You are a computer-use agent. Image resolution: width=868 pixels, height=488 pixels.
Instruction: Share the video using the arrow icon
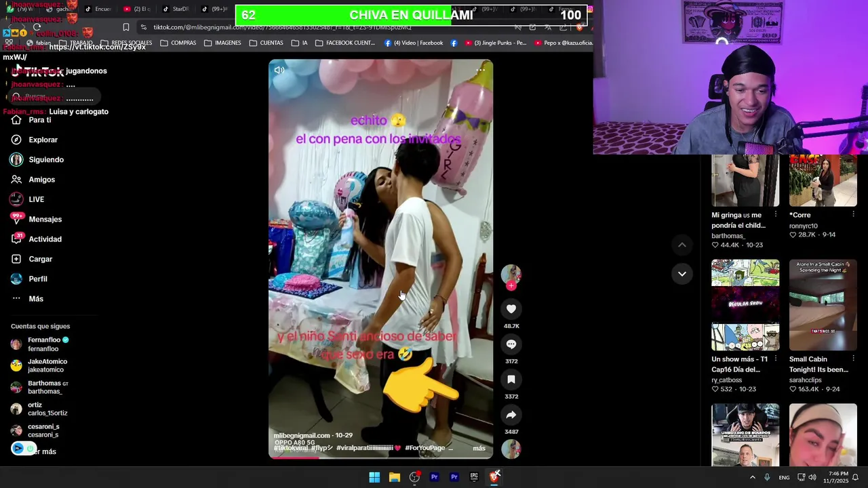[x=511, y=415]
